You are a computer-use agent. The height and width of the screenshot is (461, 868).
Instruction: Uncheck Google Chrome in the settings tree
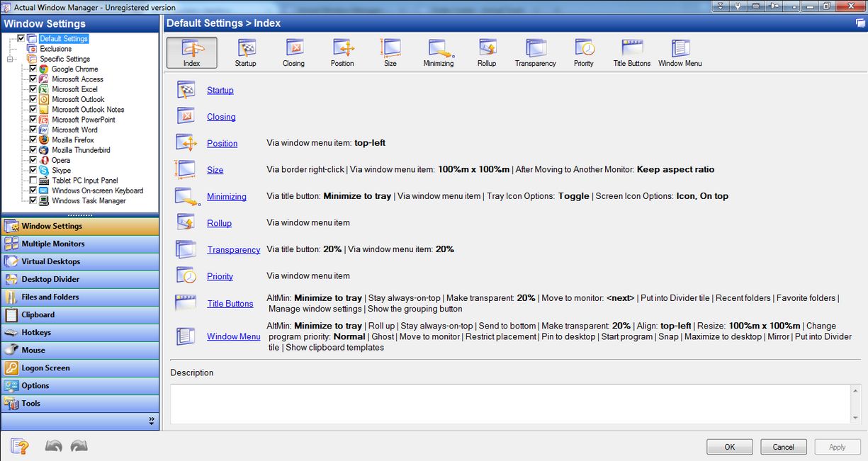[33, 69]
